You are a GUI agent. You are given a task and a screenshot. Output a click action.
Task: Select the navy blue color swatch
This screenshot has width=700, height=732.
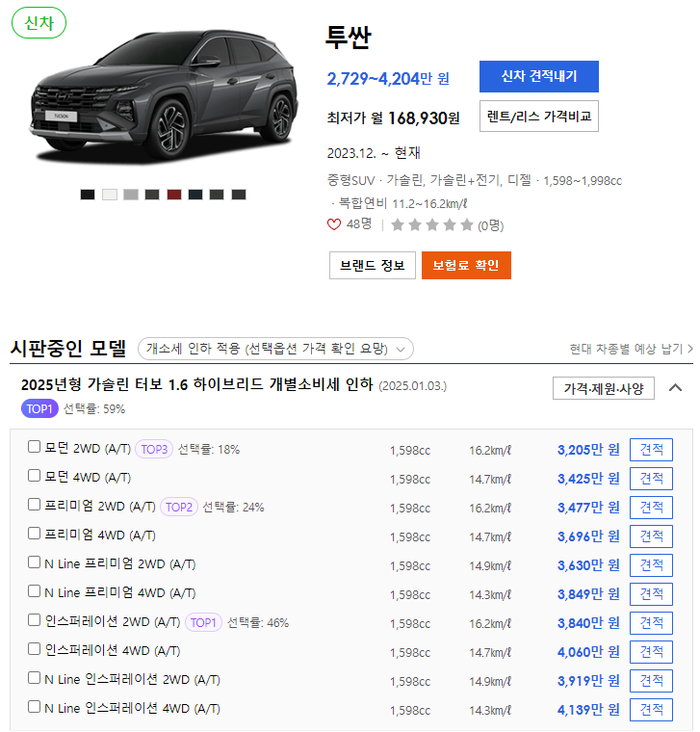click(195, 195)
